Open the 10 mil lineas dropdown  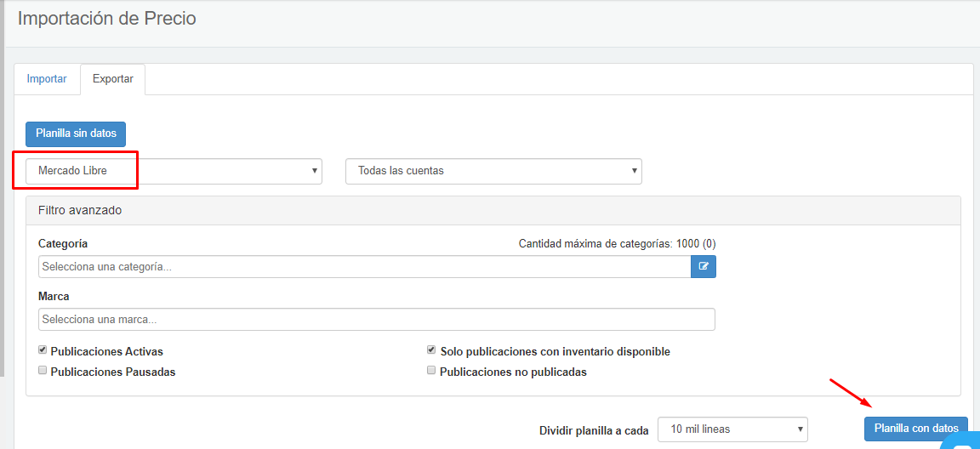click(x=732, y=429)
